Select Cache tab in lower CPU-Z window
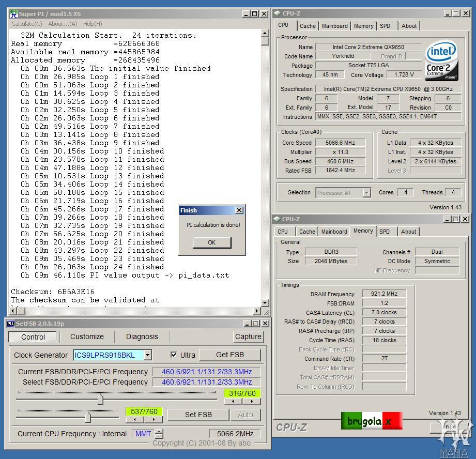This screenshot has width=476, height=459. 307,232
